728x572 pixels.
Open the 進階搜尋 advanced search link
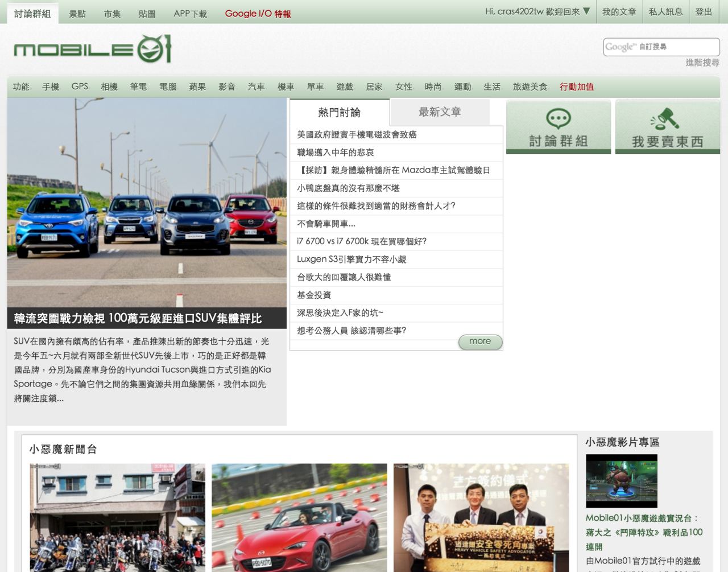click(702, 63)
